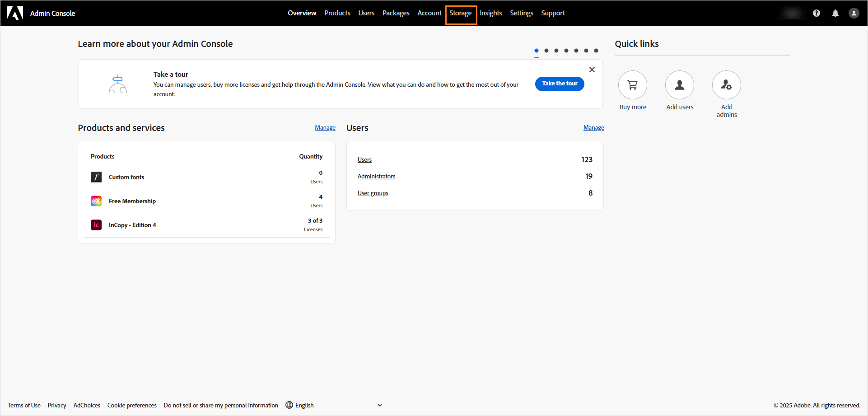Click the tour signpost illustration
The image size is (868, 416).
coord(118,84)
